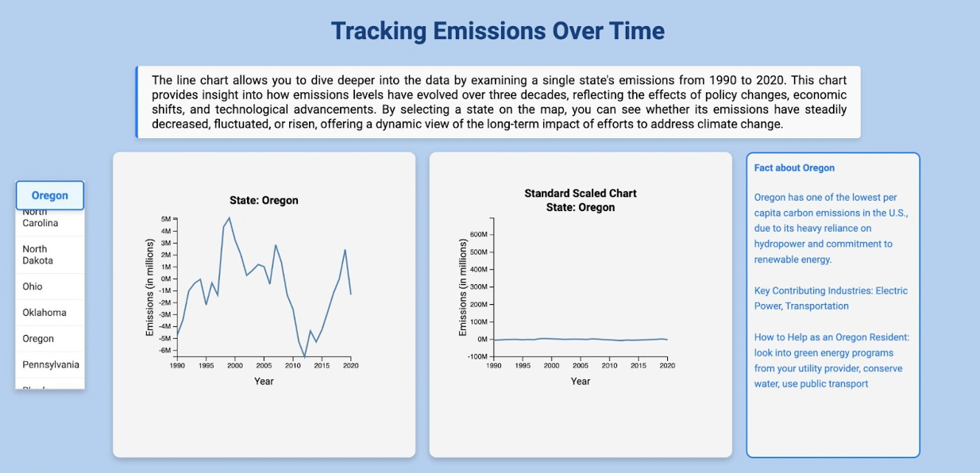Viewport: 980px width, 473px height.
Task: Click the lowest dip of Oregon emissions line
Action: [x=305, y=356]
